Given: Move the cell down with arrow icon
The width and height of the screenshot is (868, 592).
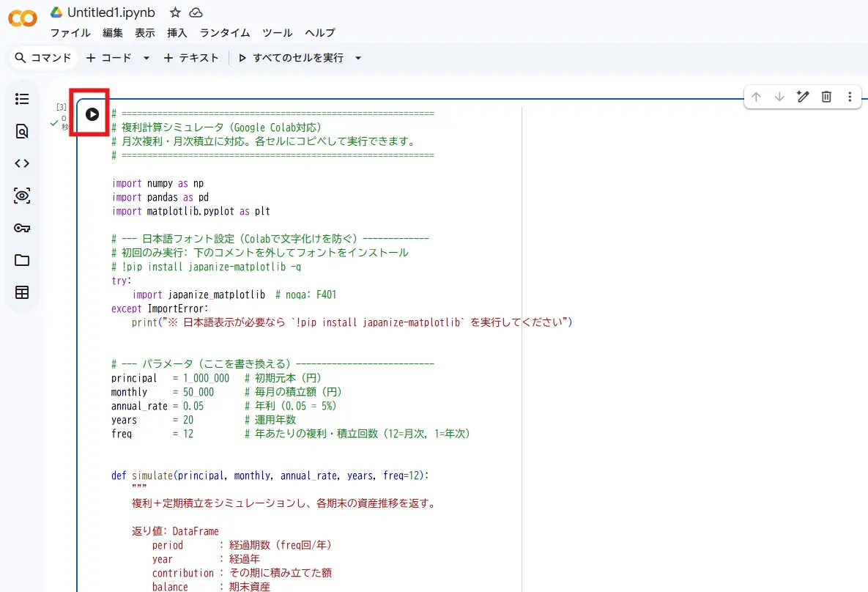Looking at the screenshot, I should [x=779, y=97].
